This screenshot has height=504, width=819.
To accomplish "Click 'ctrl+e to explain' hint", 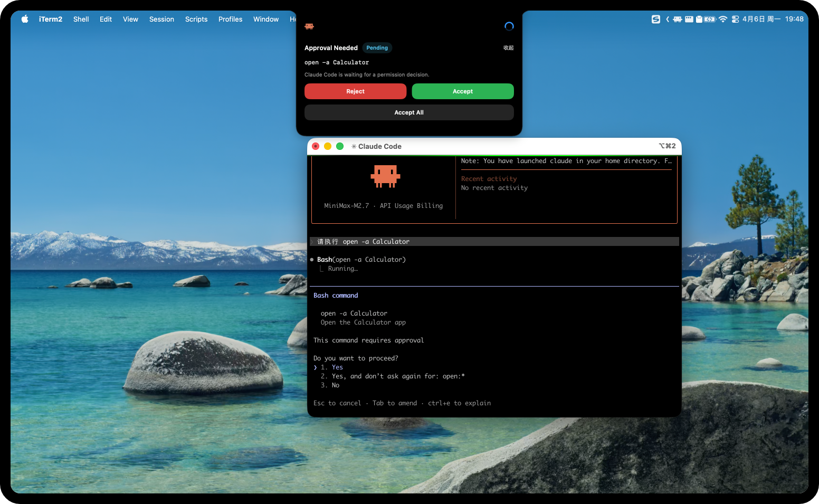I will (x=460, y=403).
